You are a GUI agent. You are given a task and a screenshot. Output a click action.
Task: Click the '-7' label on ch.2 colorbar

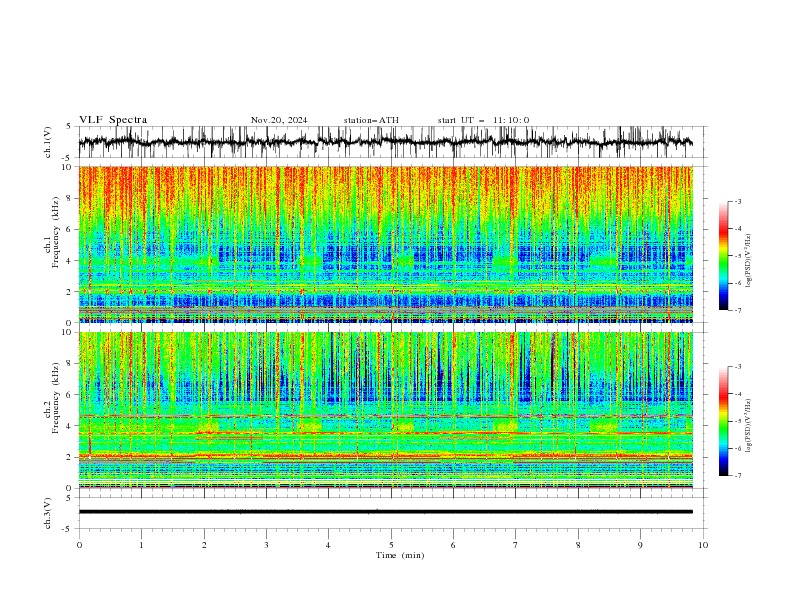(737, 475)
